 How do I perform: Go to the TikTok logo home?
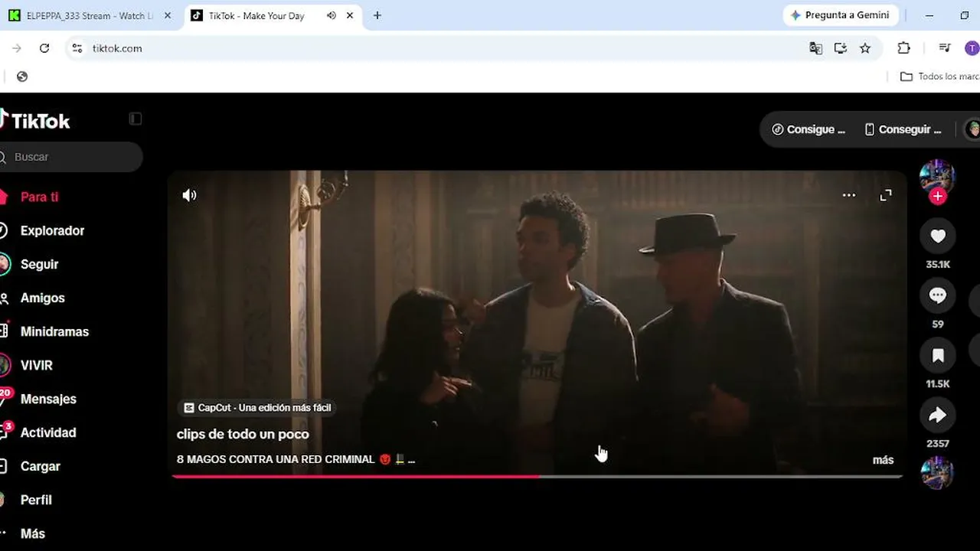tap(35, 120)
